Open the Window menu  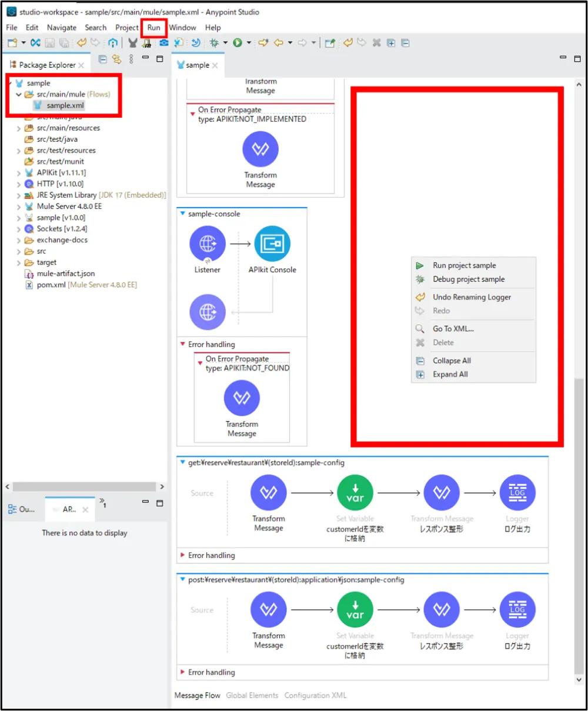[x=182, y=28]
